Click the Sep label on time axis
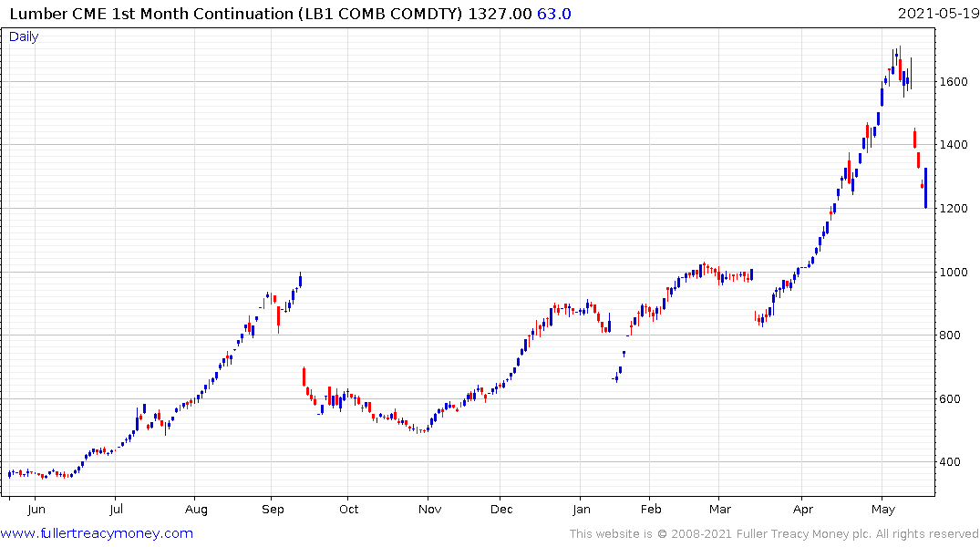Viewport: 980px width, 547px height. pos(273,510)
